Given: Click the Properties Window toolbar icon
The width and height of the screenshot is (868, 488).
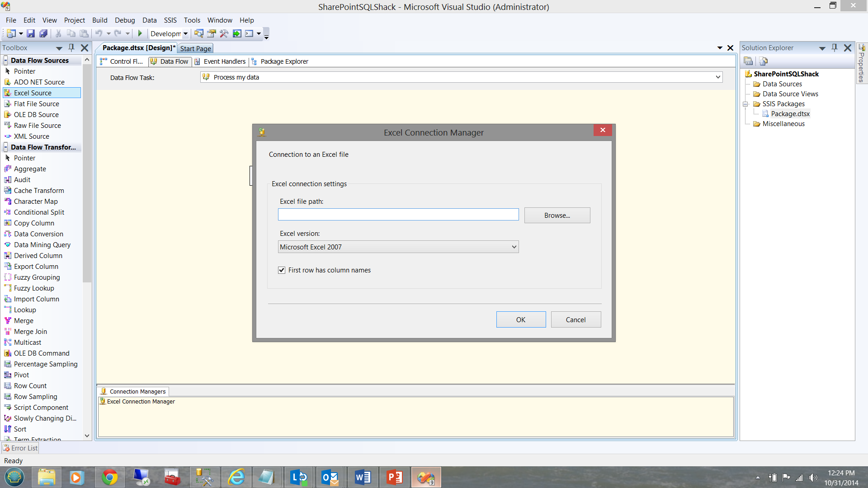Looking at the screenshot, I should tap(211, 33).
